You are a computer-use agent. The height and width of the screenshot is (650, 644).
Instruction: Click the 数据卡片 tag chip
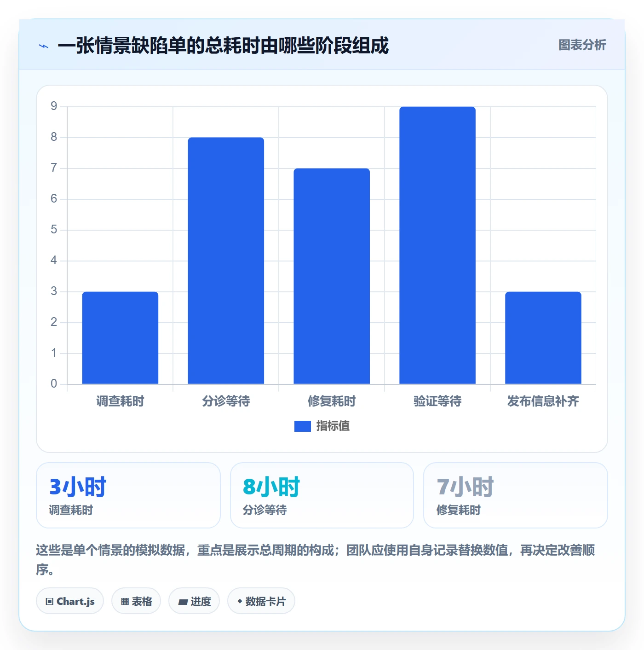(x=261, y=601)
